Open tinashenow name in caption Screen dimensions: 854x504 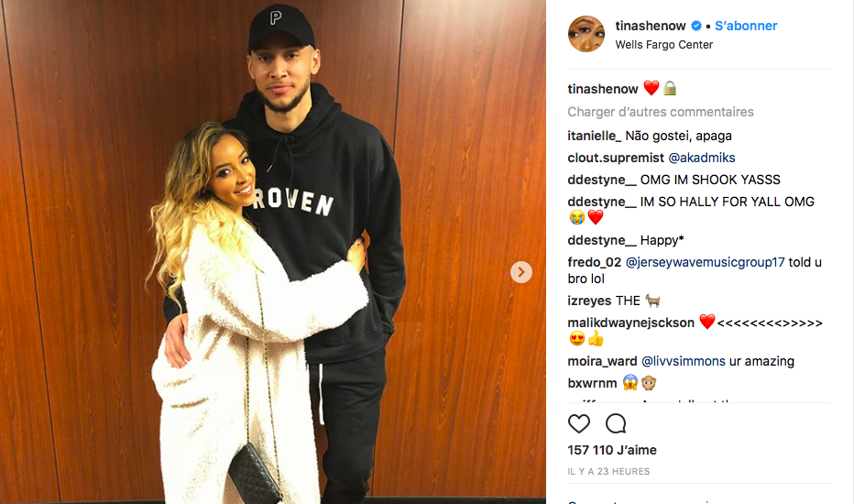(602, 89)
